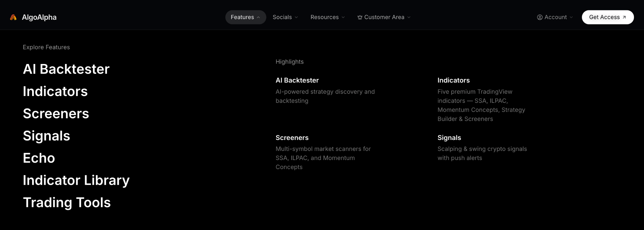Collapse the Features dropdown menu
The width and height of the screenshot is (644, 230).
[246, 17]
